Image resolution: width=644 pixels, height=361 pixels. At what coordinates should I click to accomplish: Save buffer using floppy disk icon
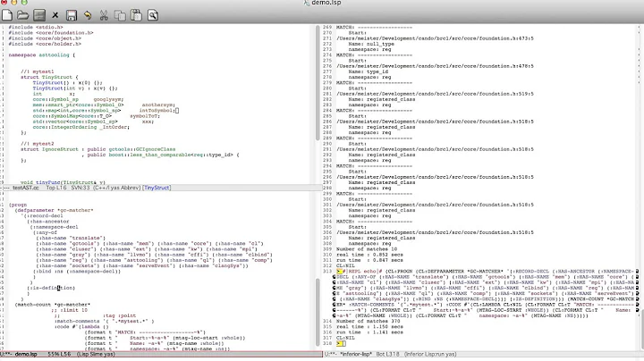72,15
